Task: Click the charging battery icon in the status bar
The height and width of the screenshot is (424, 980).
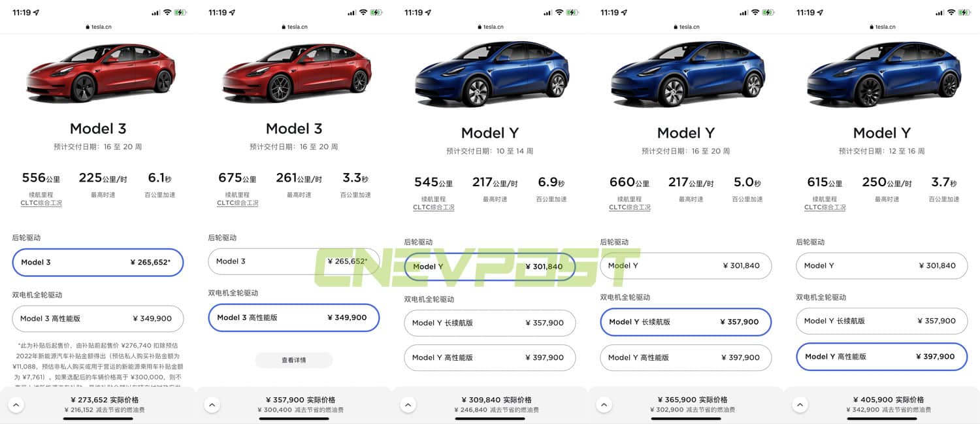Action: 181,11
